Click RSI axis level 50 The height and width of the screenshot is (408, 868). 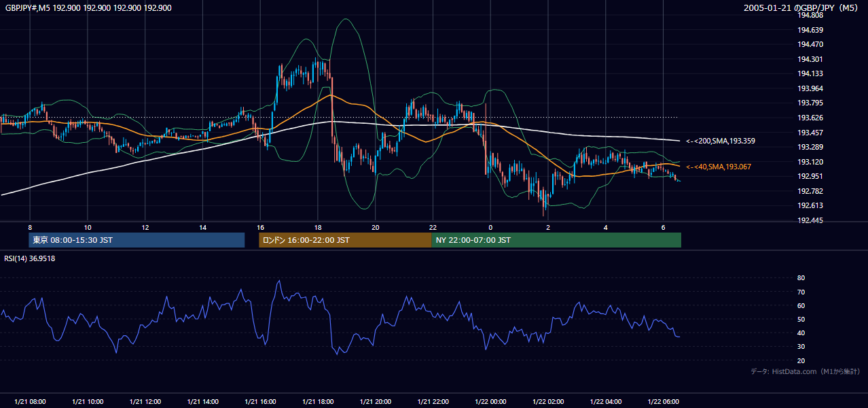point(801,319)
